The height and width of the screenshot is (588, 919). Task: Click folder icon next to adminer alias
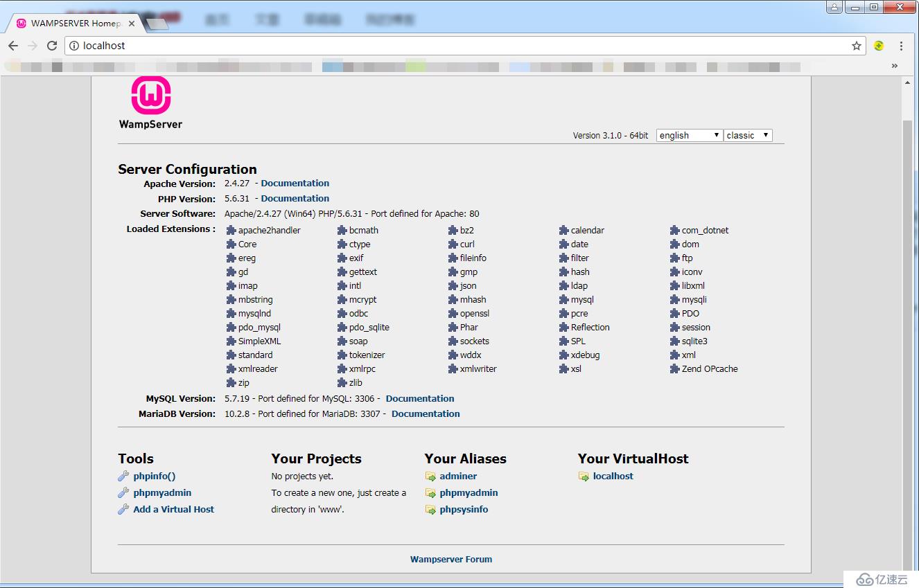pyautogui.click(x=430, y=476)
